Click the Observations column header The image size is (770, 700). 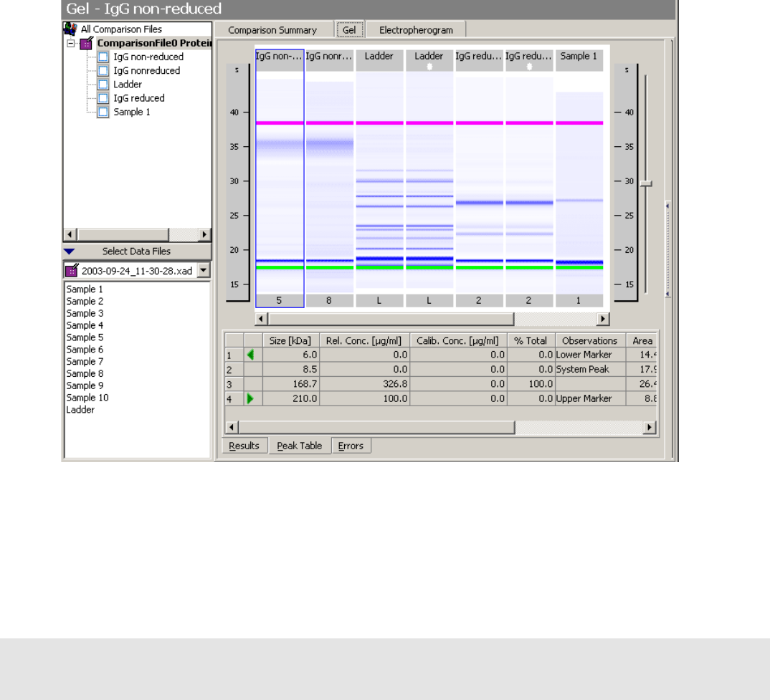coord(590,340)
